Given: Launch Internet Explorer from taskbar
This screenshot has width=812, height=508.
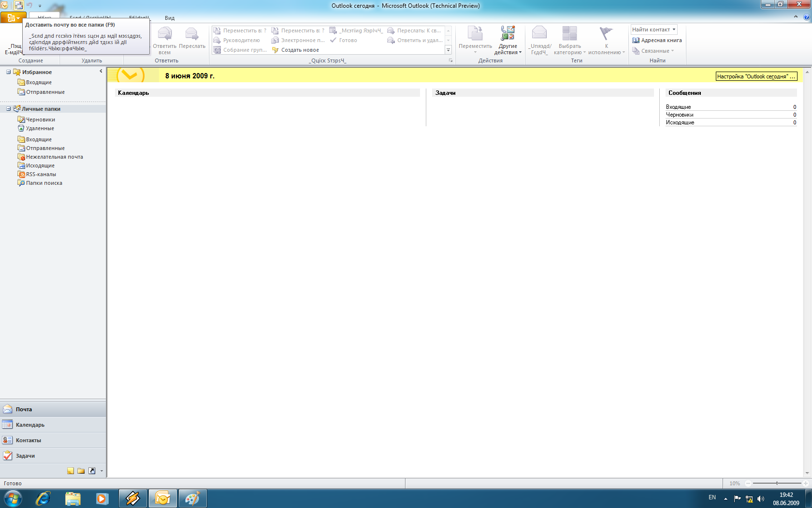Looking at the screenshot, I should click(x=43, y=498).
